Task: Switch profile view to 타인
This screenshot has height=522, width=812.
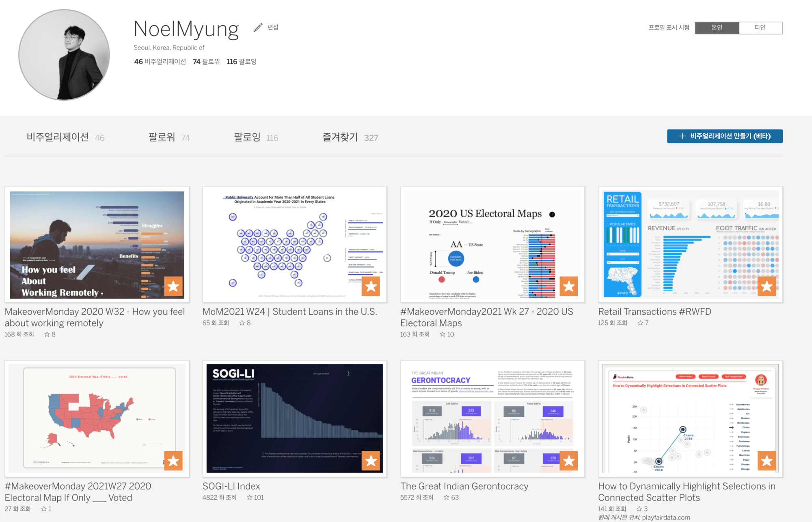Action: point(760,28)
